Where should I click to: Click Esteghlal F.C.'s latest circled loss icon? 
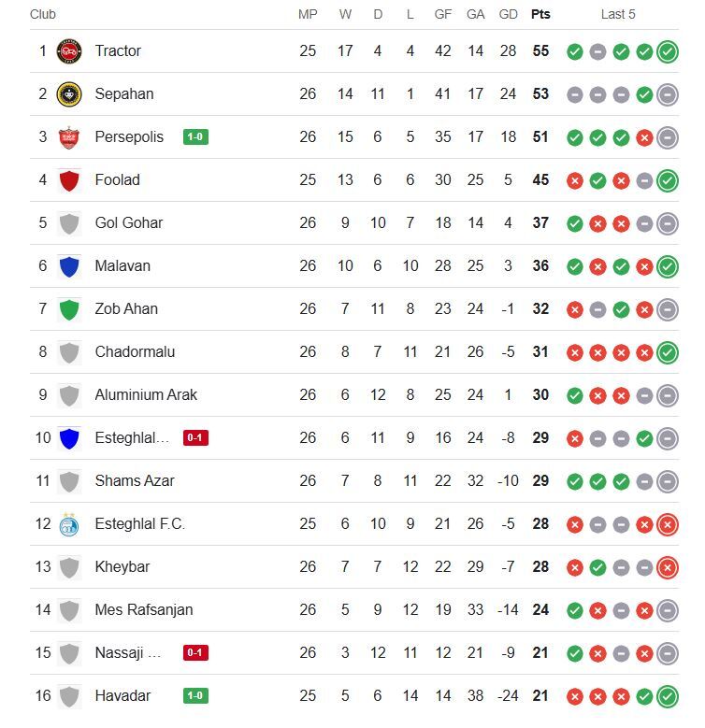point(667,524)
